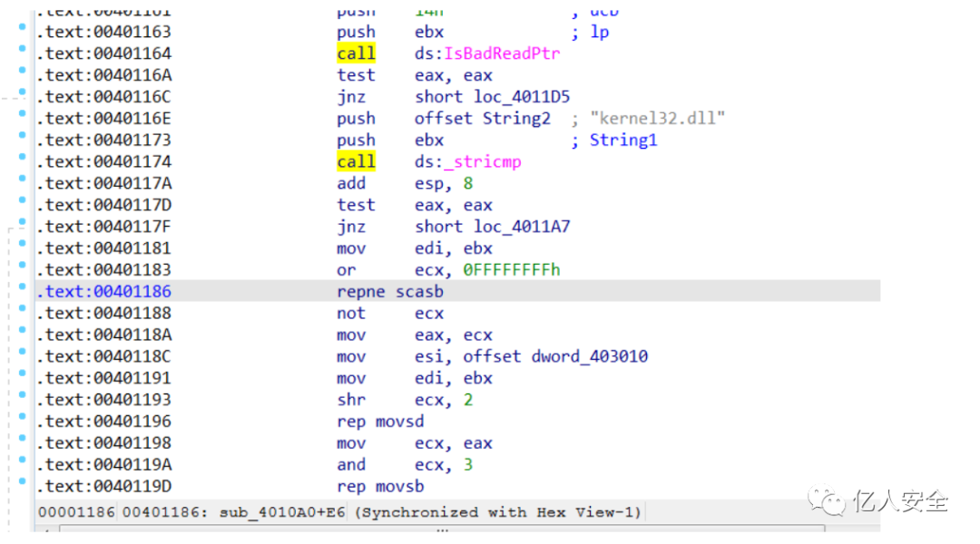
Task: Click the horizontal scrollbar below listing
Action: 442,529
